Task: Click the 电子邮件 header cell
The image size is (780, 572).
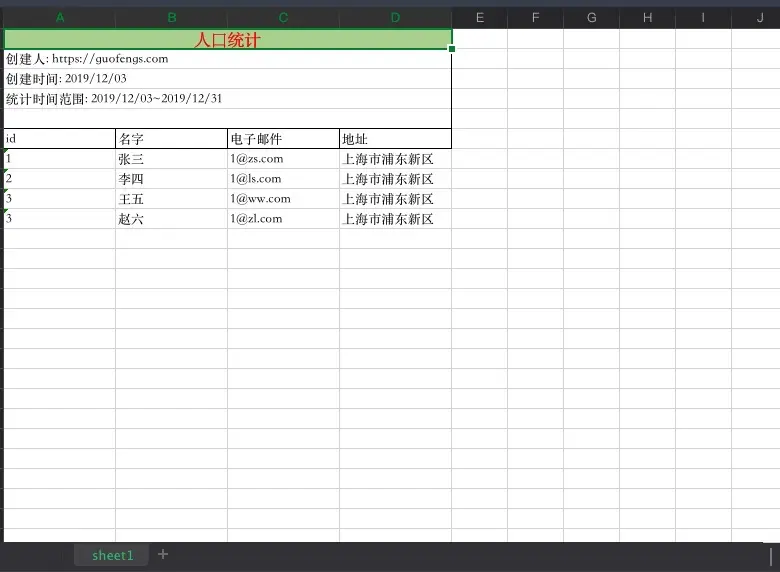Action: tap(284, 139)
